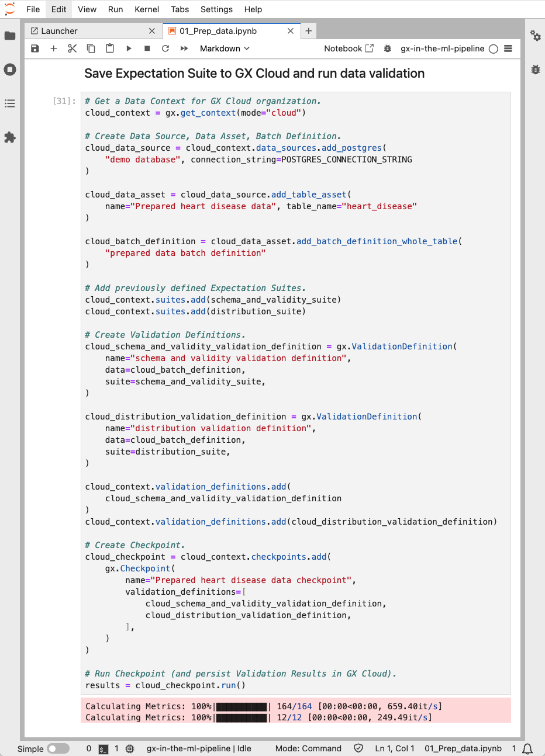Open notifications bell in status bar

527,748
